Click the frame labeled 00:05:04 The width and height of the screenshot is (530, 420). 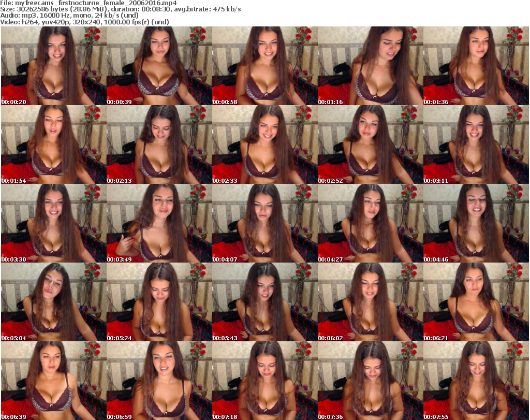coord(54,302)
